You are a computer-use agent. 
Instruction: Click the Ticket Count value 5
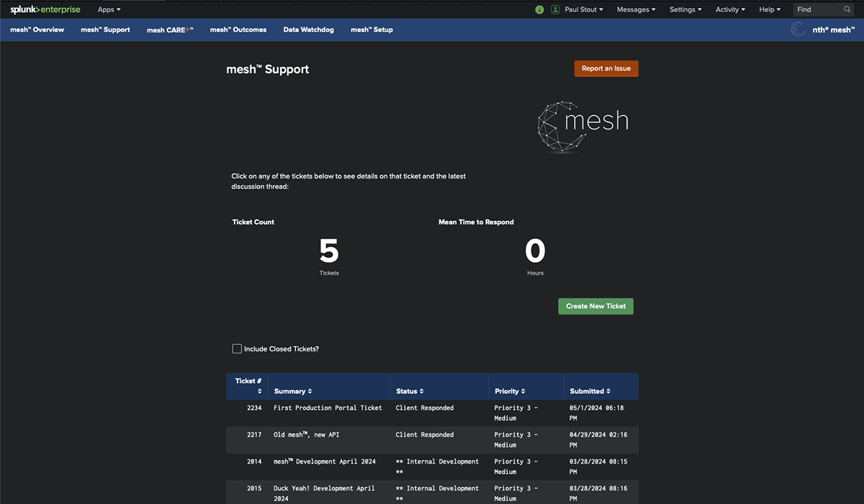pos(329,251)
